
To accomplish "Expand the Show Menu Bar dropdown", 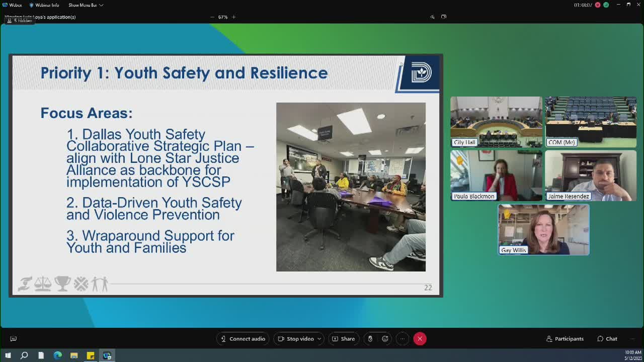I will [x=86, y=5].
